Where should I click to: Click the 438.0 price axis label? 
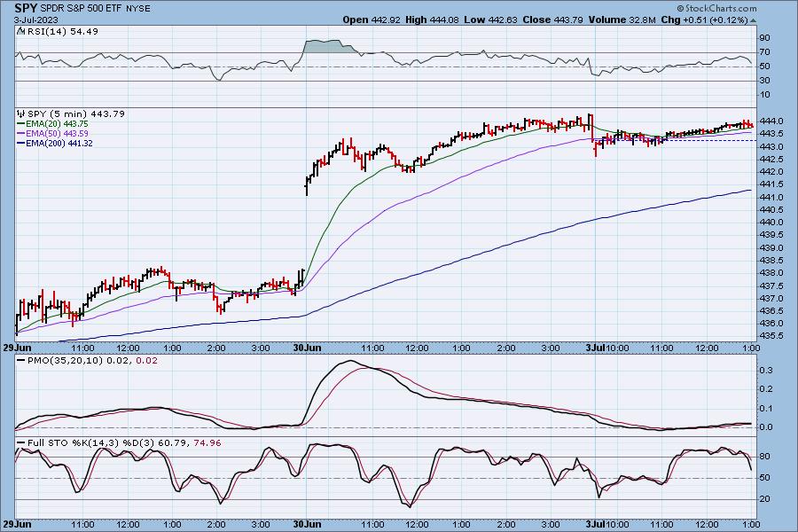(771, 273)
